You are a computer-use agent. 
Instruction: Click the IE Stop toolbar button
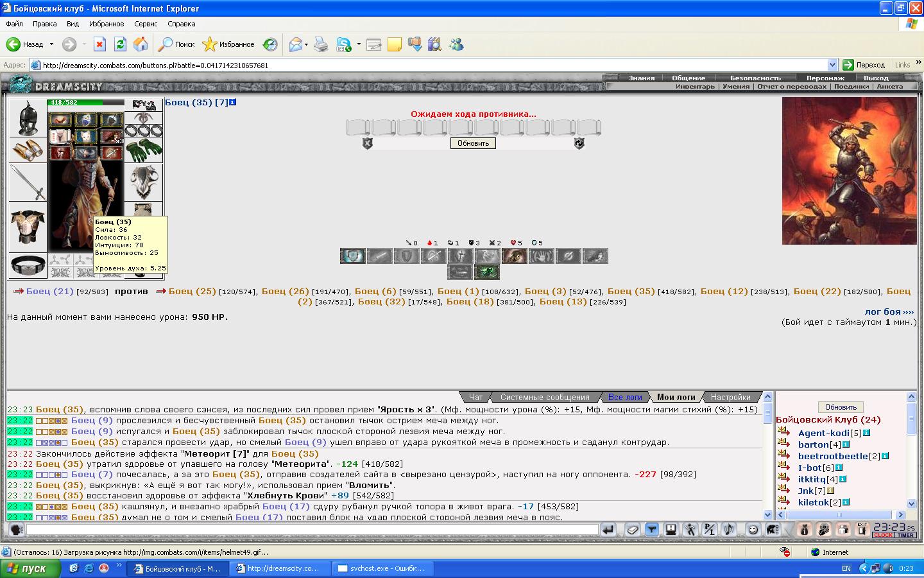[99, 44]
